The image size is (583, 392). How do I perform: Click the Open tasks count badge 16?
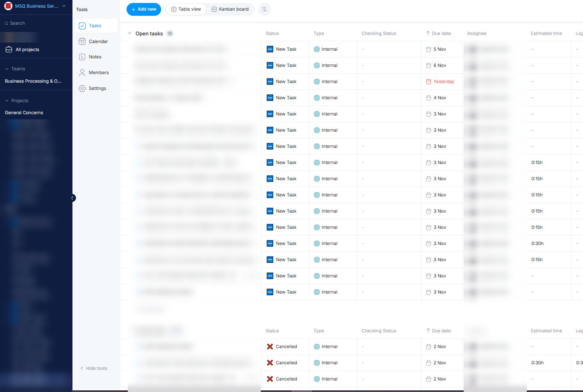[170, 33]
